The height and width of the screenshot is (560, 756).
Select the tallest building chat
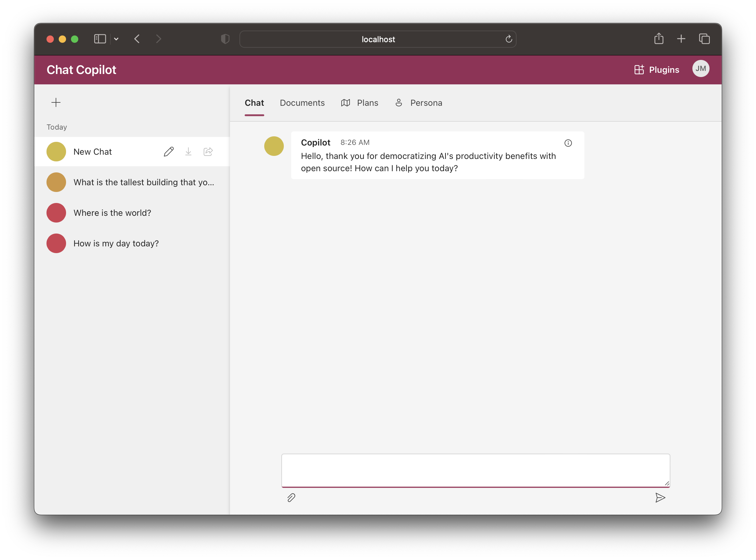143,182
